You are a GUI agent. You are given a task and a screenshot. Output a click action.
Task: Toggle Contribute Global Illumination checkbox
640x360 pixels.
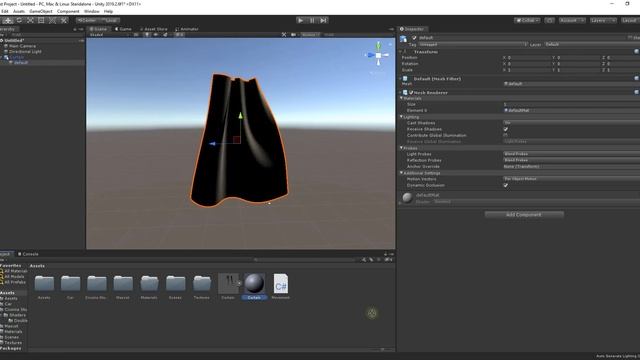pos(506,135)
